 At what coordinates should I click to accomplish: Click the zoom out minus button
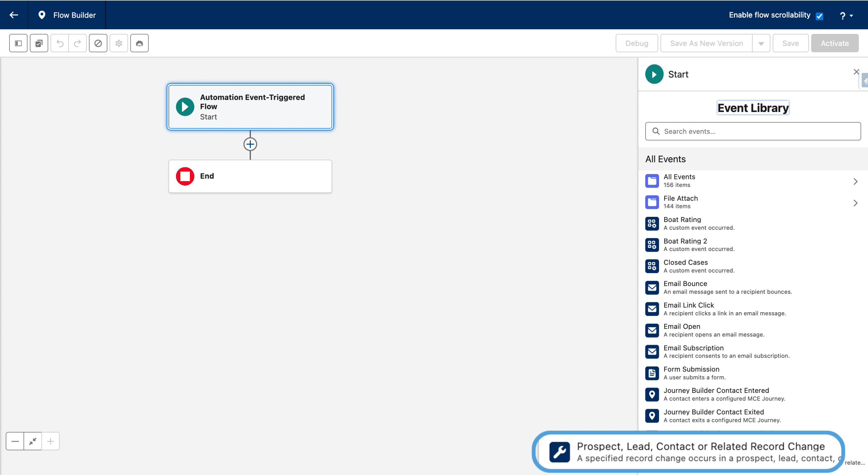point(15,441)
